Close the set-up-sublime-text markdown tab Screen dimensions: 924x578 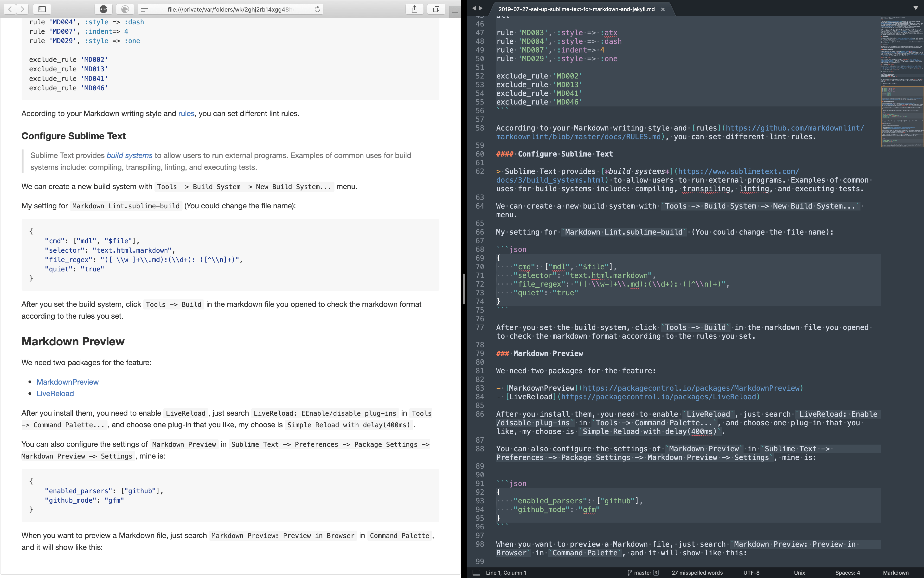pos(663,10)
